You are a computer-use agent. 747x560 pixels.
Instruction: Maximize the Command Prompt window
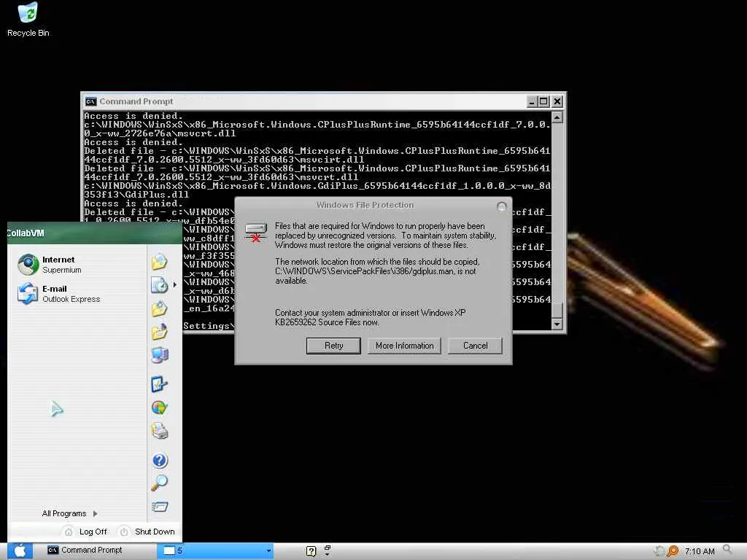coord(543,101)
